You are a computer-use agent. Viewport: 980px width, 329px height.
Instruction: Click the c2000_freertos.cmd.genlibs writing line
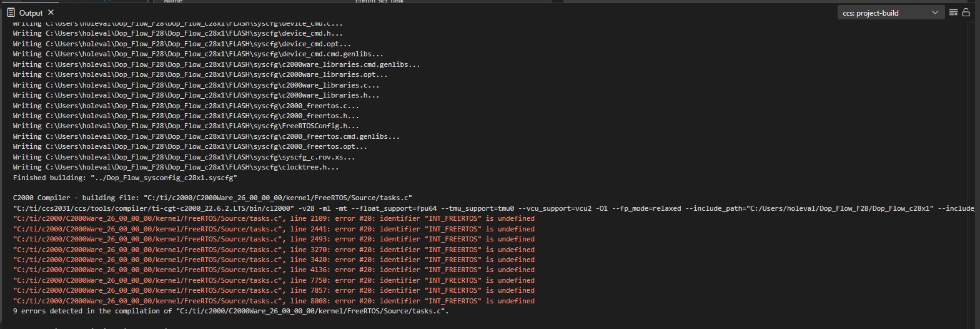207,136
